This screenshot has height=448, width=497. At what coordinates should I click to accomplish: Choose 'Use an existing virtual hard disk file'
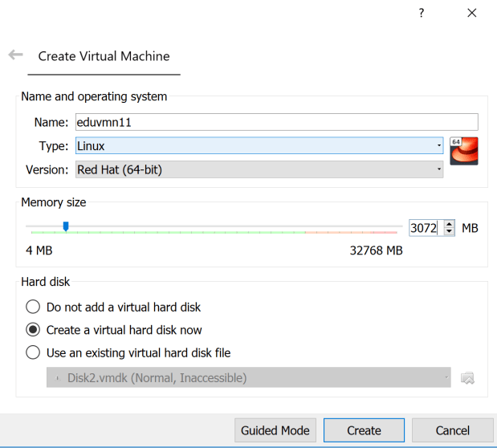pos(33,352)
